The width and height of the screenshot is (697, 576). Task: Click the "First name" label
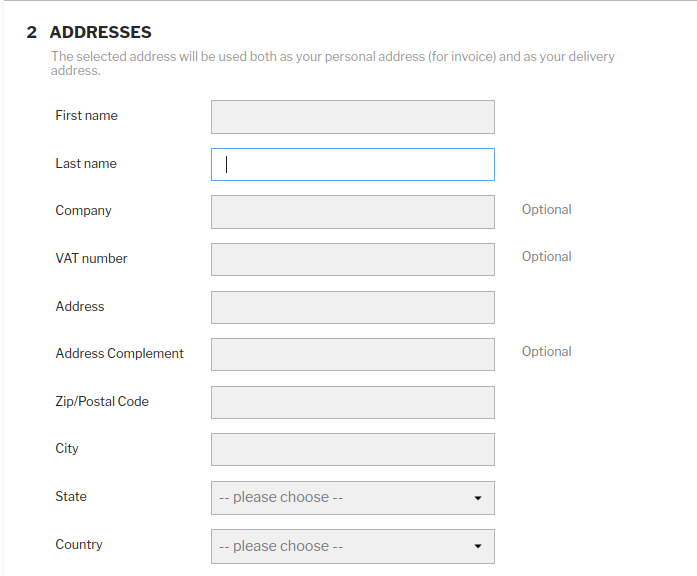pyautogui.click(x=86, y=116)
